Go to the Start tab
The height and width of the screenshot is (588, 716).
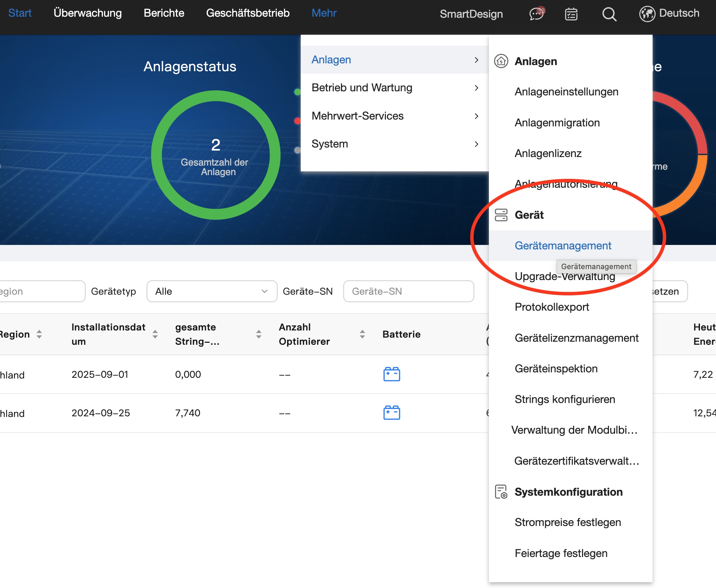point(20,13)
